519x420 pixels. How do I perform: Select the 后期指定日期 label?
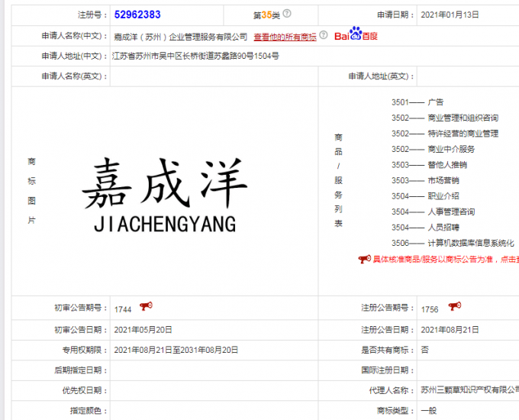(x=81, y=370)
